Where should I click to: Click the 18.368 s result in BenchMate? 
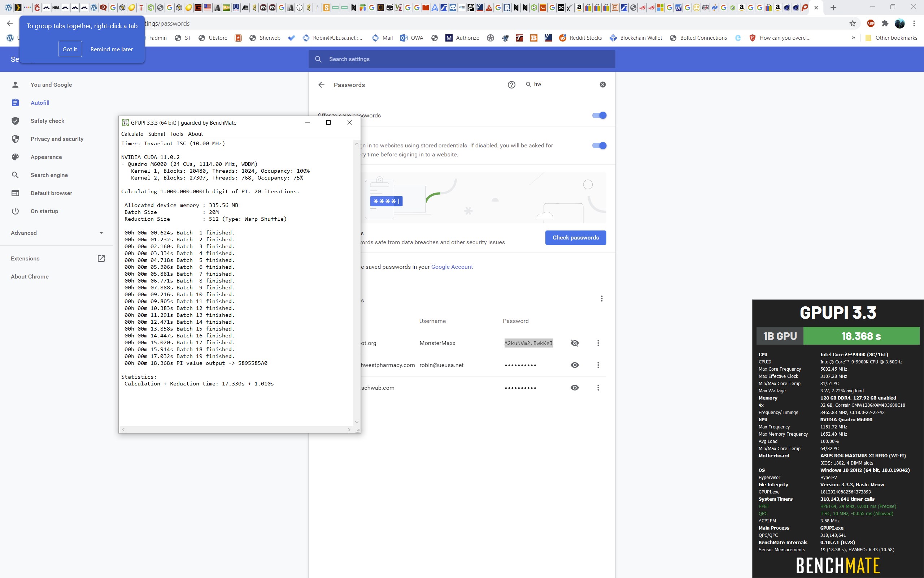coord(861,336)
